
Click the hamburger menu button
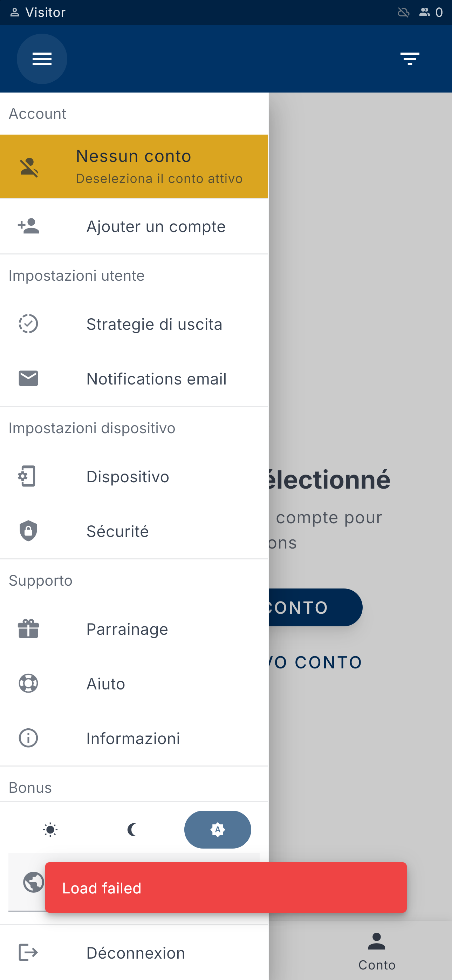tap(42, 59)
